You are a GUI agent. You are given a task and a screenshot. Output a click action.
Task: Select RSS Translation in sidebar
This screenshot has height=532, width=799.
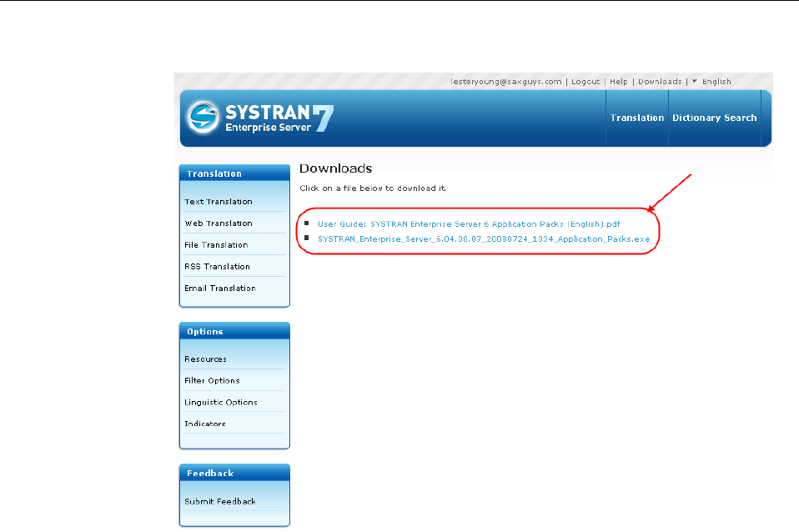tap(217, 267)
